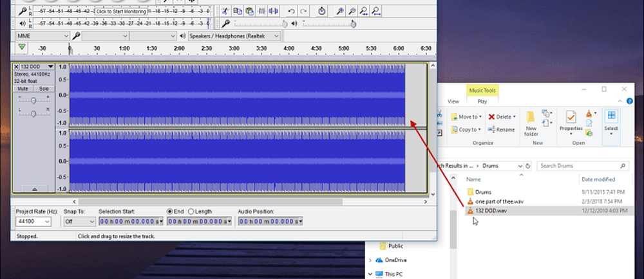Open the Play tab in File Explorer
The width and height of the screenshot is (644, 279).
[x=481, y=101]
